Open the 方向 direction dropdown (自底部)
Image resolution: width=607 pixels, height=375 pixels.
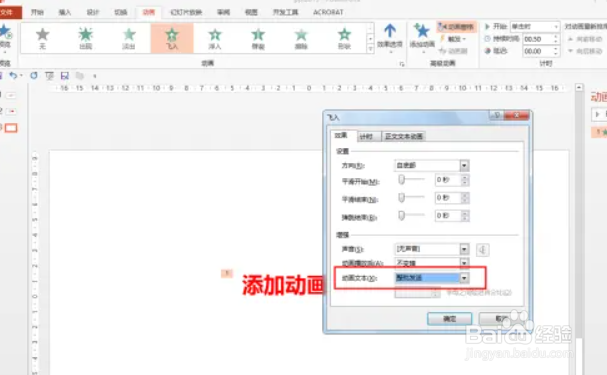[464, 166]
